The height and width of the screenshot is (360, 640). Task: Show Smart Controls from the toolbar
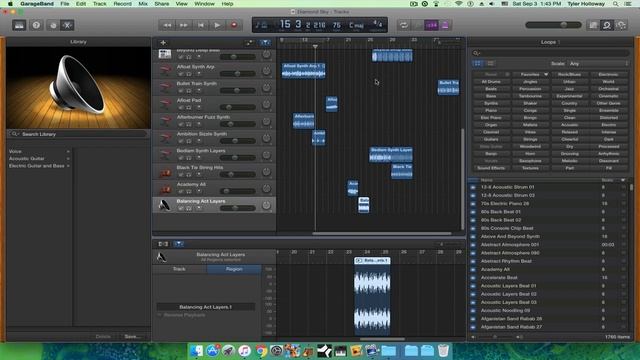click(53, 25)
